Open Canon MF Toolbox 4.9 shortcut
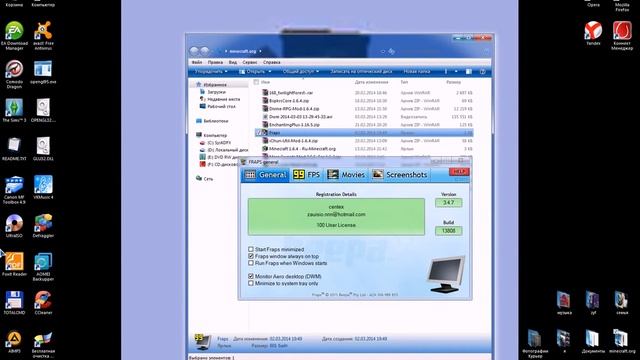Screen dimensions: 640x360 (x=14, y=190)
